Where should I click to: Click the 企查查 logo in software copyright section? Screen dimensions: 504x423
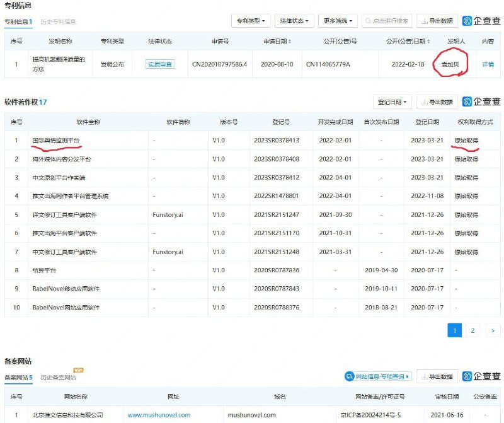pyautogui.click(x=481, y=101)
